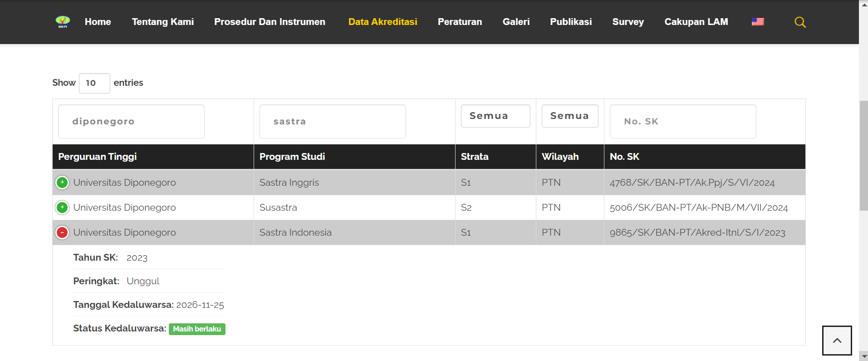Viewport: 868px width, 361px height.
Task: Switch language using the US flag icon
Action: [757, 21]
